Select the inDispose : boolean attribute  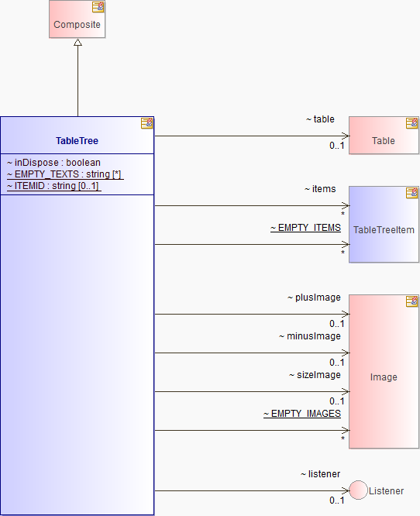coord(53,163)
